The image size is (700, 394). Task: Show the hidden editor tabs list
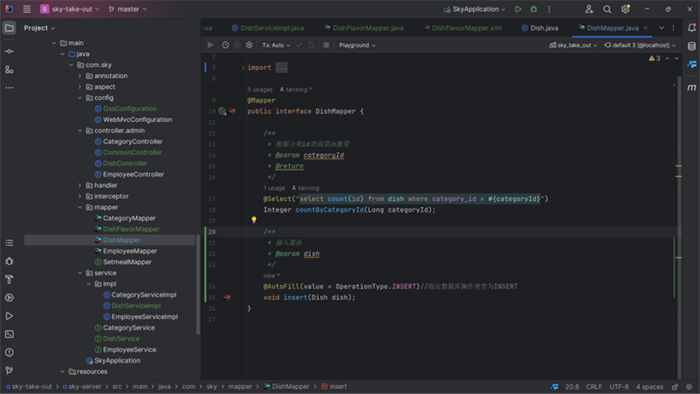coord(662,28)
